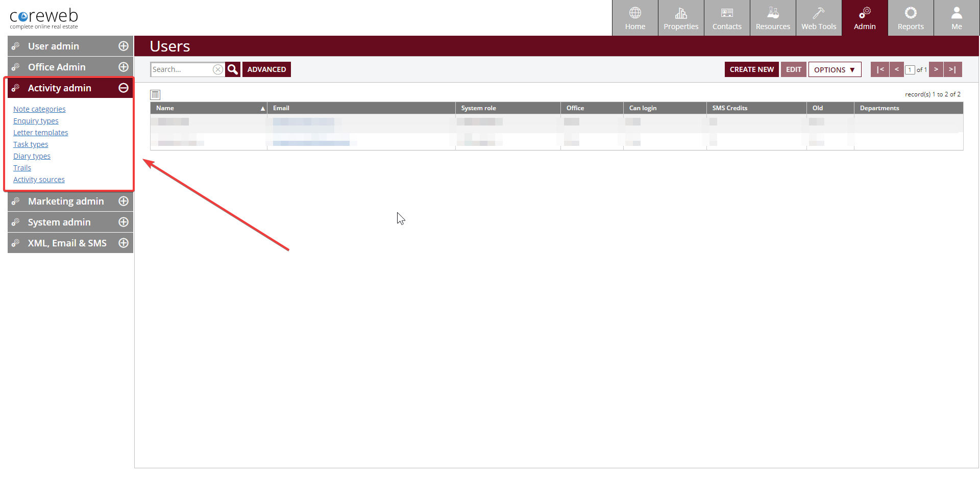The width and height of the screenshot is (980, 478).
Task: Collapse the Activity admin section
Action: 123,88
